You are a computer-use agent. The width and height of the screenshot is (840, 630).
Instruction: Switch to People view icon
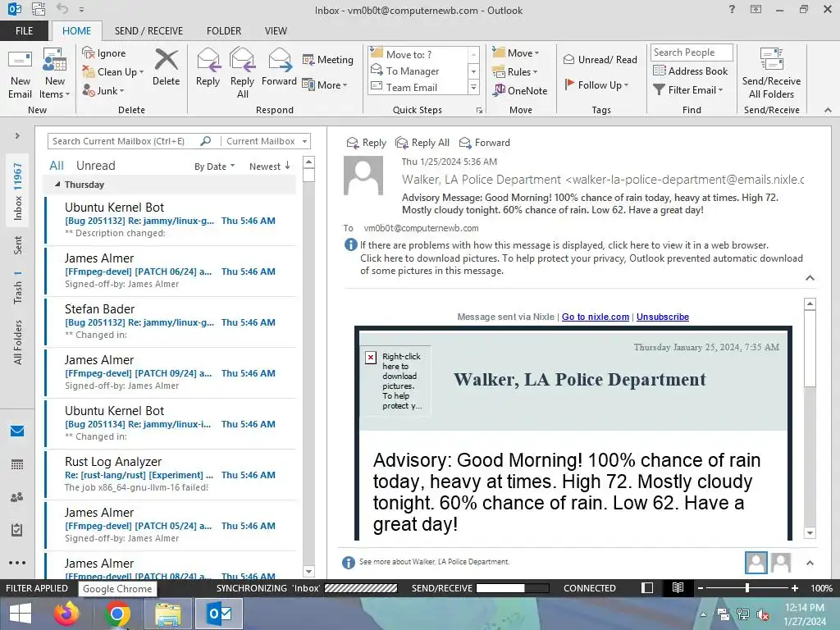17,497
